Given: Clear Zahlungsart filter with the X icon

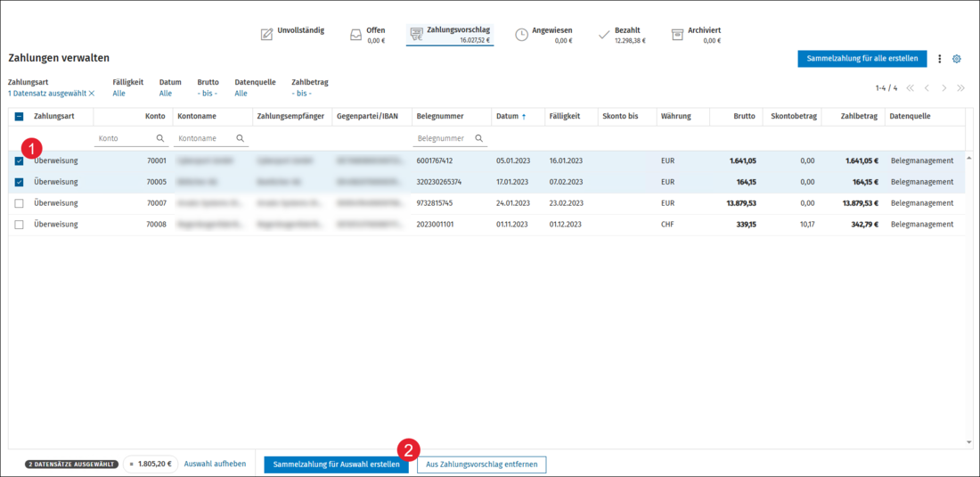Looking at the screenshot, I should point(92,93).
